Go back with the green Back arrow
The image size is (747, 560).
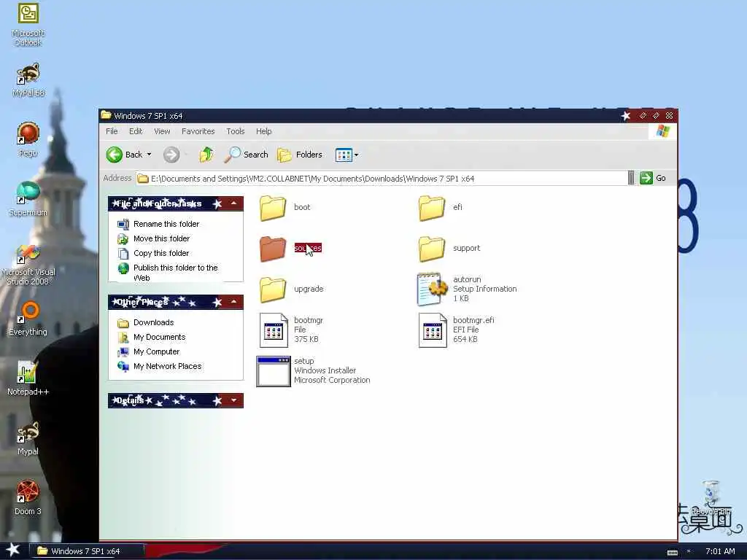pos(115,155)
